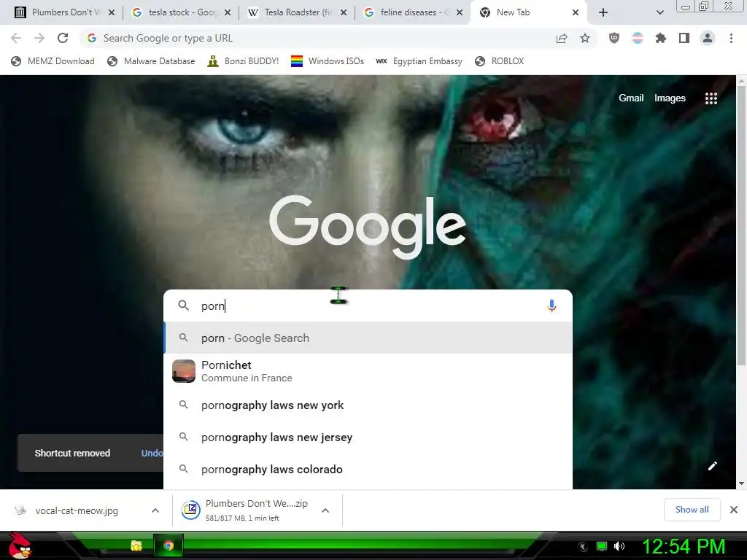Image resolution: width=747 pixels, height=560 pixels.
Task: Open MEMZ Download bookmark
Action: (x=53, y=61)
